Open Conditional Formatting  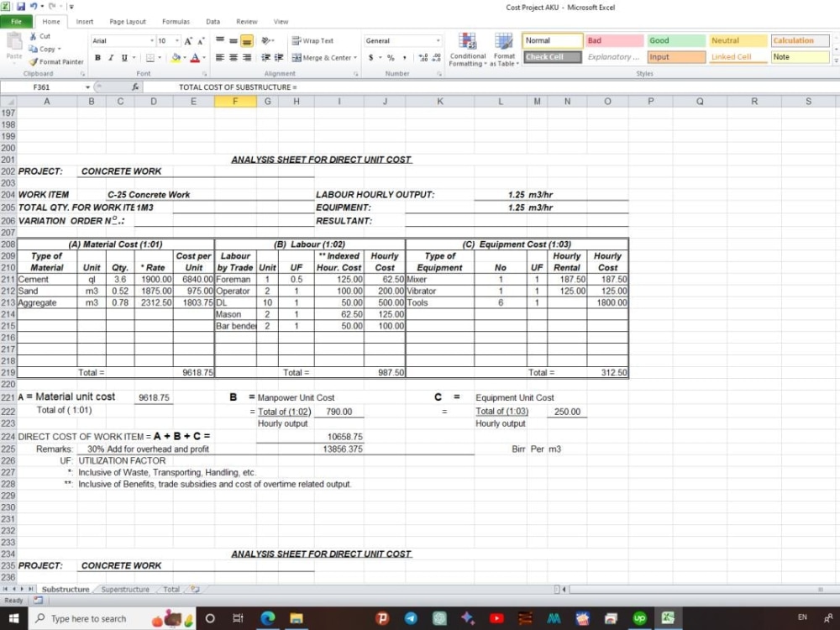[x=467, y=50]
